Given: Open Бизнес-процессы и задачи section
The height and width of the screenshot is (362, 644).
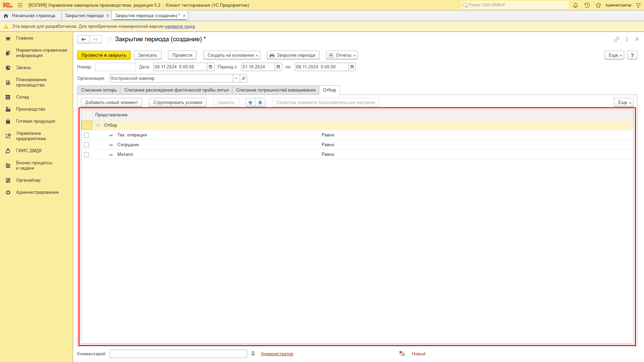Looking at the screenshot, I should coord(36,166).
